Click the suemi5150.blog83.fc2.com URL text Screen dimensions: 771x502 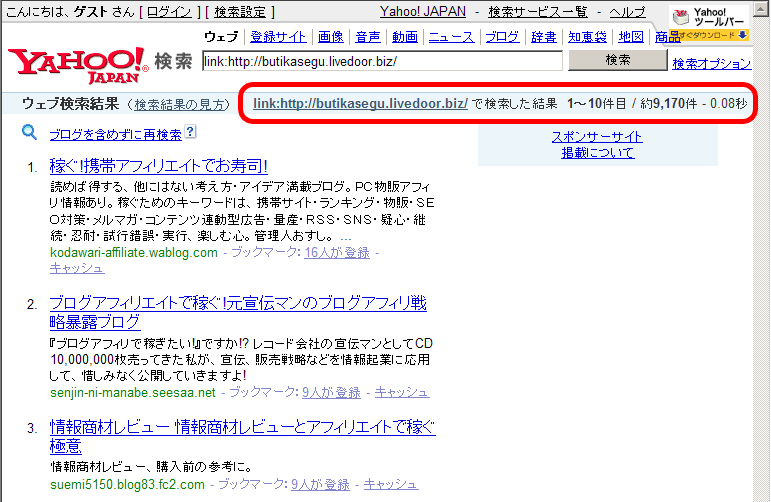[x=127, y=484]
